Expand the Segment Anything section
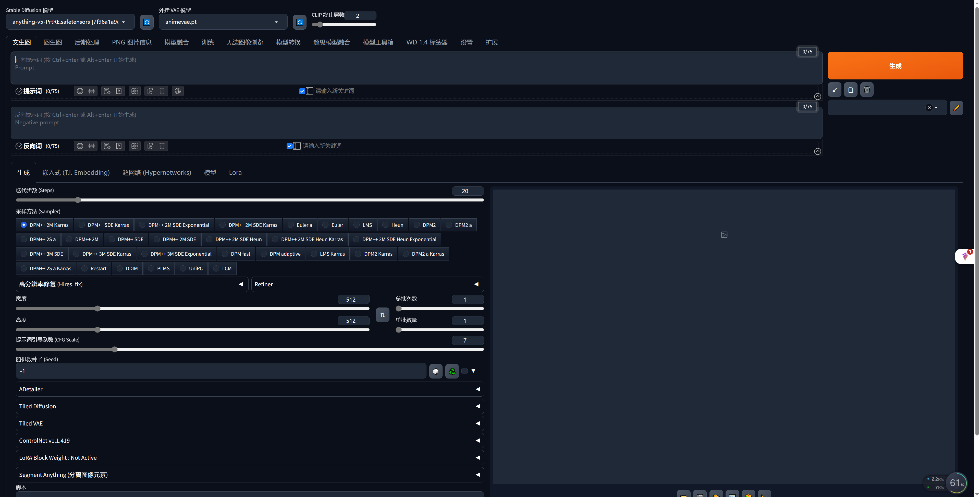Viewport: 980px width, 497px height. pyautogui.click(x=250, y=475)
